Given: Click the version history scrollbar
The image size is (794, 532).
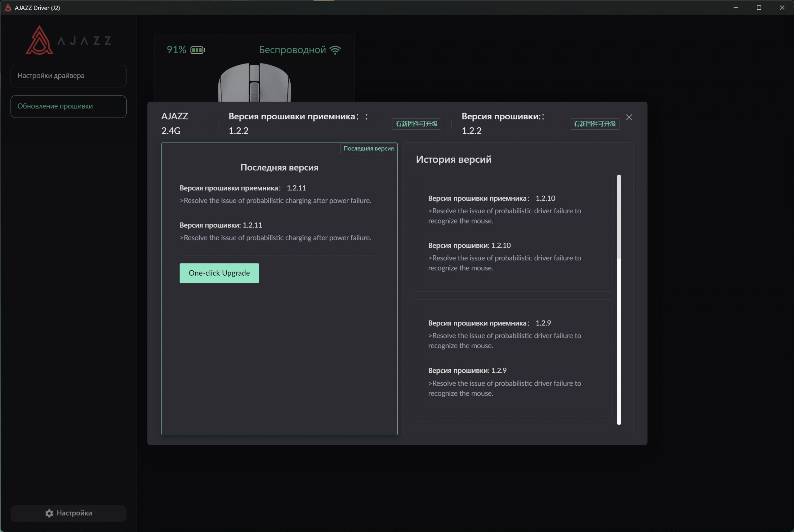Looking at the screenshot, I should [619, 299].
